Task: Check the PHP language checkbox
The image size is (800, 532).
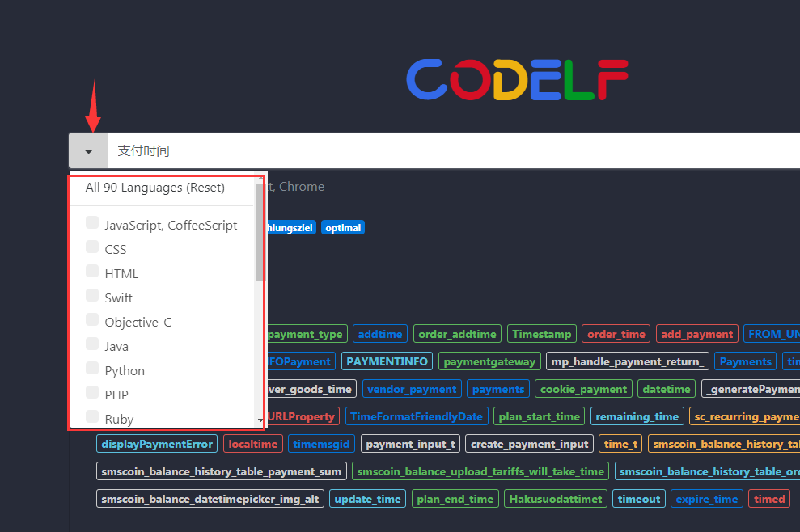Action: (x=92, y=392)
